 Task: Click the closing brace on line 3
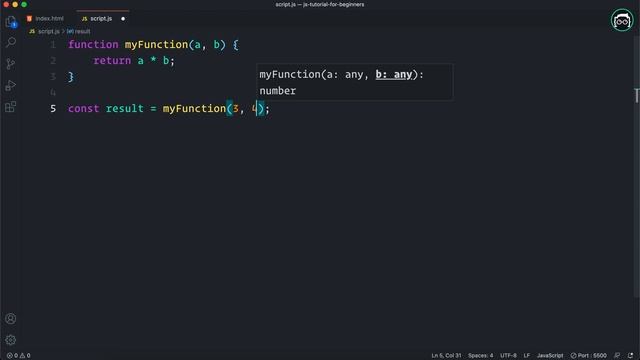(x=71, y=77)
